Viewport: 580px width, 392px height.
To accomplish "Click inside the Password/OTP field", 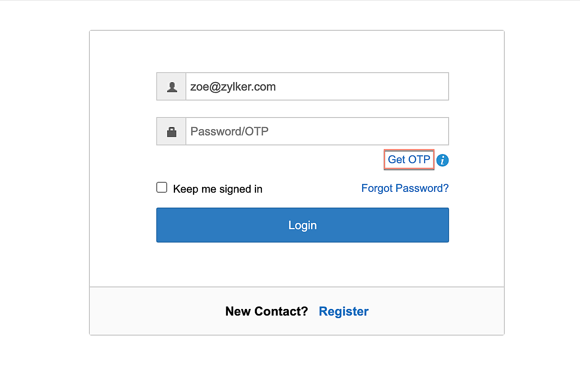I will click(x=317, y=132).
